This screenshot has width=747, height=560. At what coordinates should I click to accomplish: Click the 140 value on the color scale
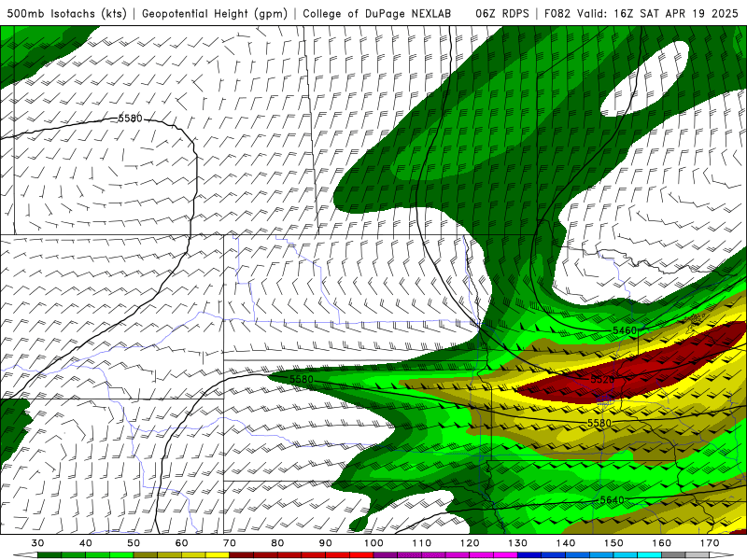566,543
